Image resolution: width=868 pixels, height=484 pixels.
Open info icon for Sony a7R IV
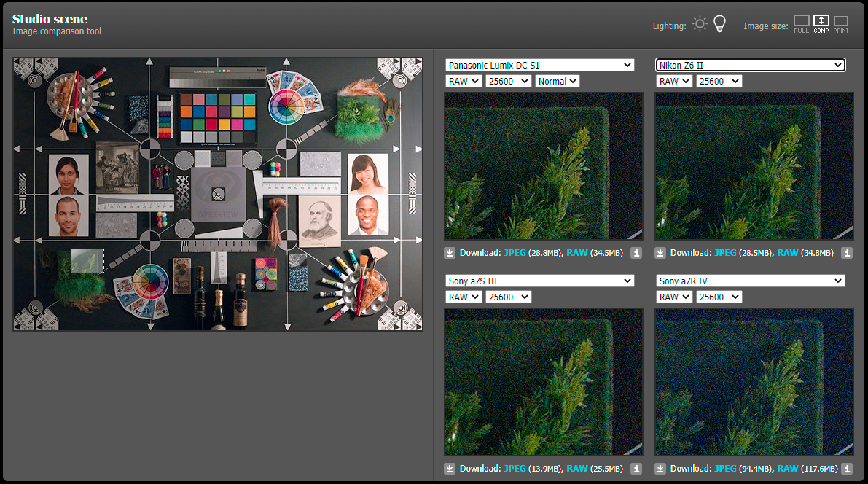pyautogui.click(x=847, y=469)
